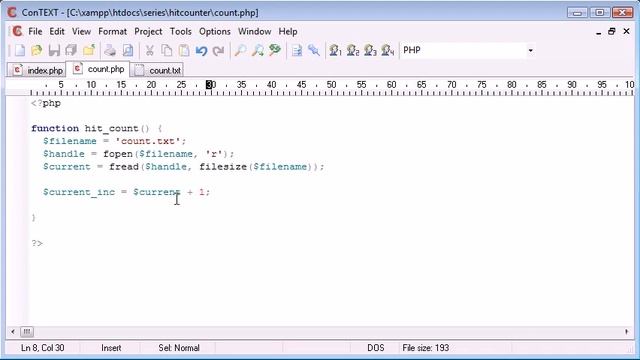Save all files toolbar icon

point(71,51)
